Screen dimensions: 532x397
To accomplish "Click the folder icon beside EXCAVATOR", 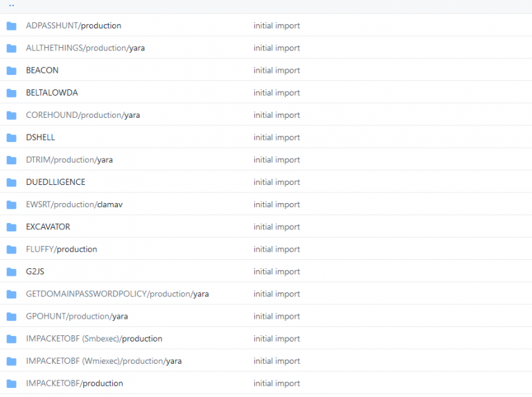I will tap(11, 227).
